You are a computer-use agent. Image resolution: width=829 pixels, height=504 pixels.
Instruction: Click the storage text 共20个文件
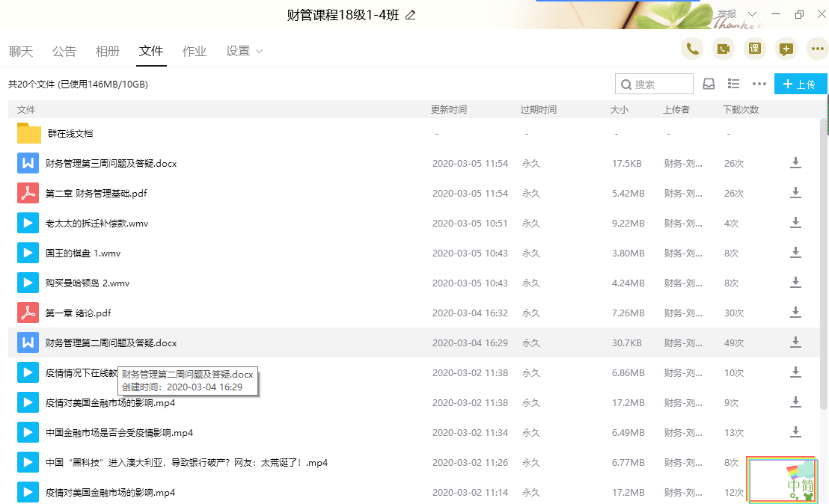79,84
